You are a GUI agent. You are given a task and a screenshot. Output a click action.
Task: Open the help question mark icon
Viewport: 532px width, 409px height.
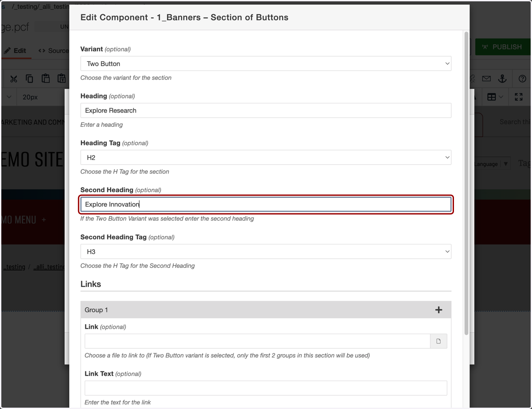click(x=522, y=79)
